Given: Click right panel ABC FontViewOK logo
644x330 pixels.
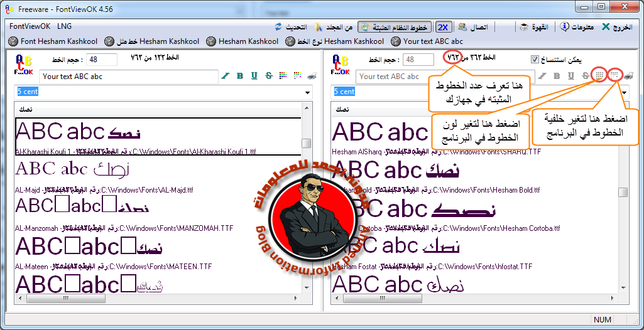Looking at the screenshot, I should (341, 65).
